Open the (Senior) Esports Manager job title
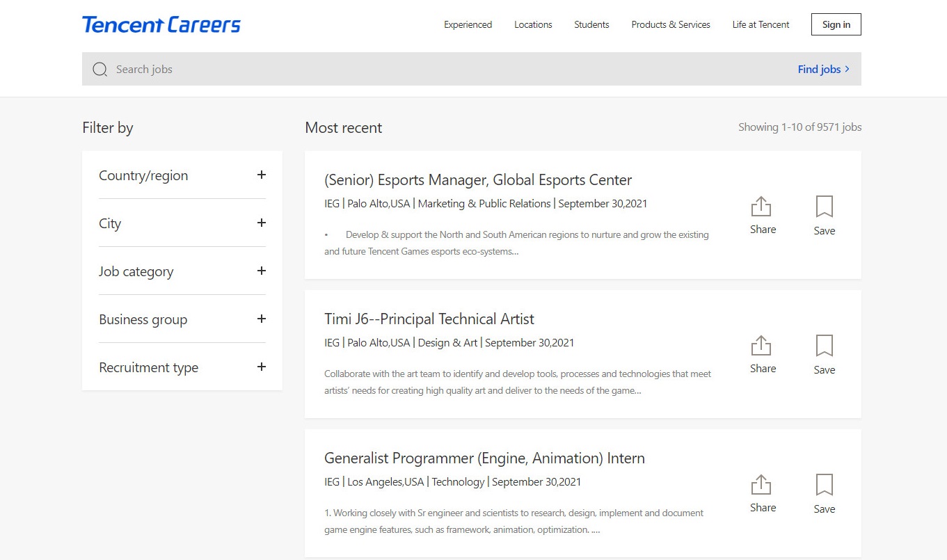 click(478, 180)
